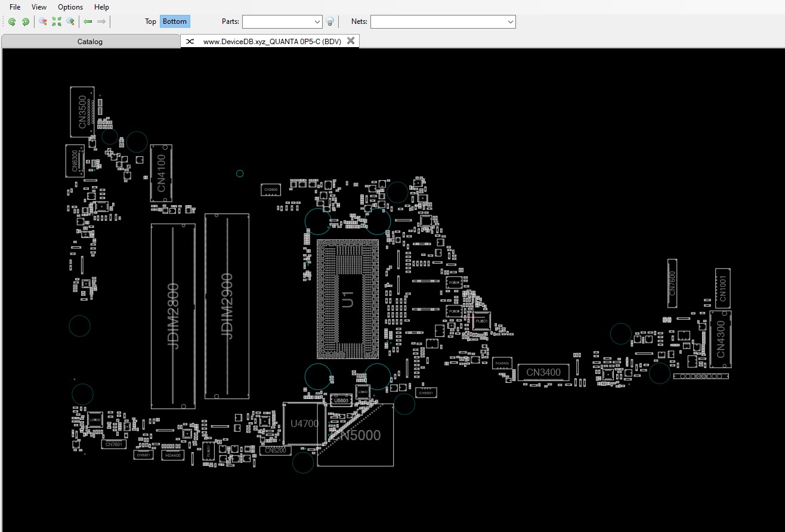
Task: Switch view to Top side
Action: point(150,21)
